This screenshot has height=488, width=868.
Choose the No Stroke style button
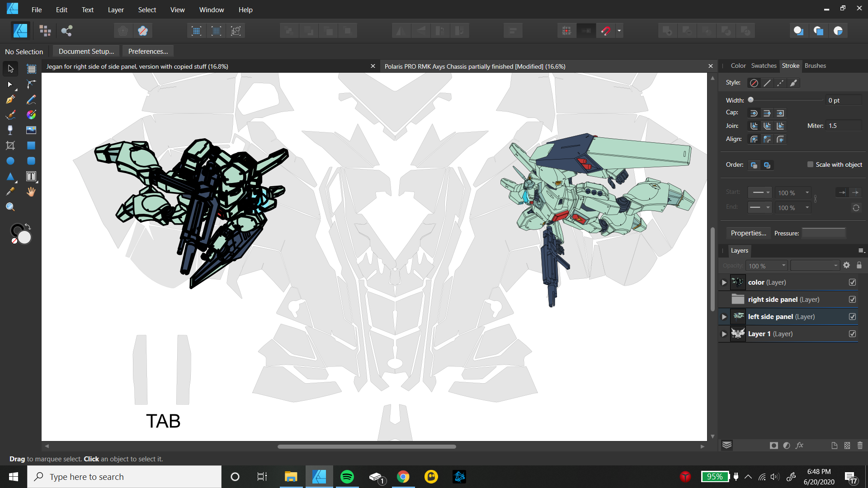pos(754,83)
